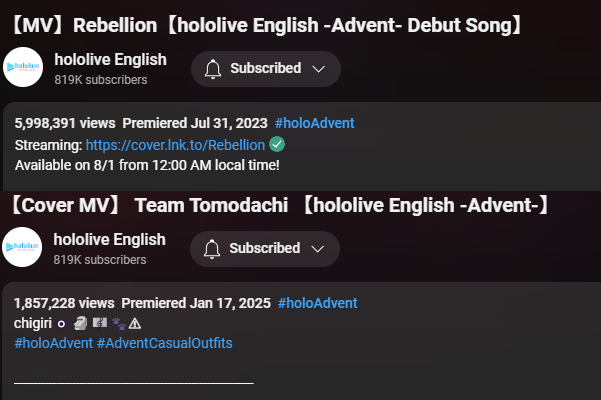Screen dimensions: 601x400
Task: Click the paw prints emoji in description
Action: [119, 324]
